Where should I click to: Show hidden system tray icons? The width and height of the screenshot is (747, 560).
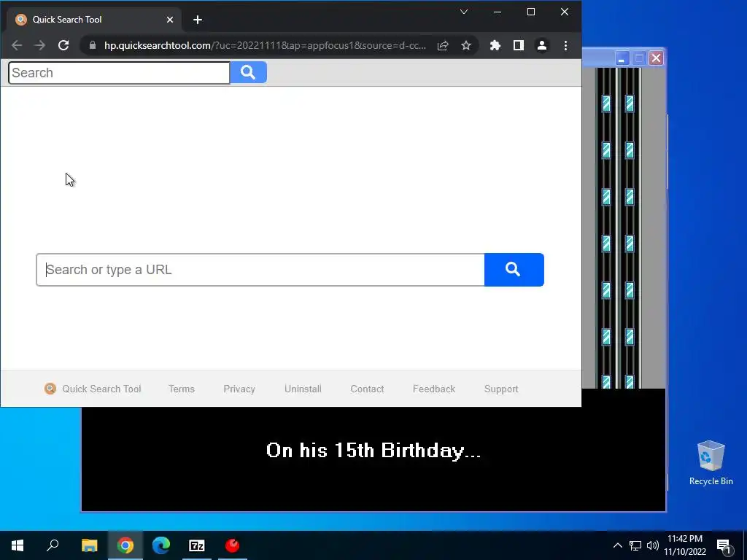point(617,545)
